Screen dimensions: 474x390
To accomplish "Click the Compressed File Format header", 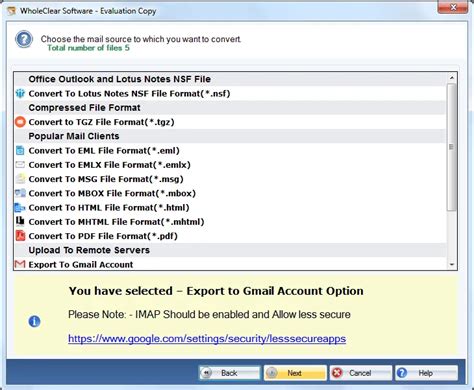I will pos(84,108).
